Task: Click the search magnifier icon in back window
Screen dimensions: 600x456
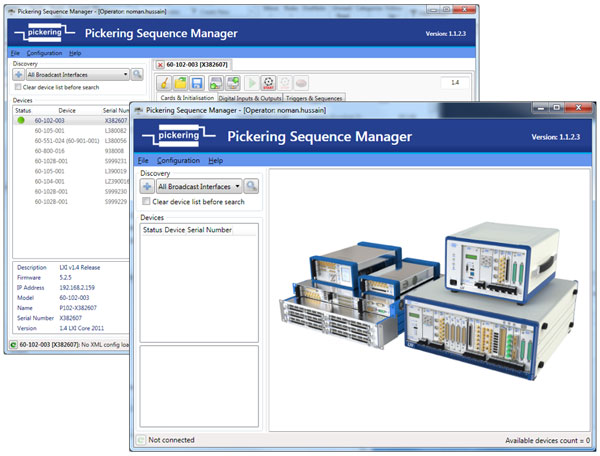Action: pyautogui.click(x=137, y=74)
